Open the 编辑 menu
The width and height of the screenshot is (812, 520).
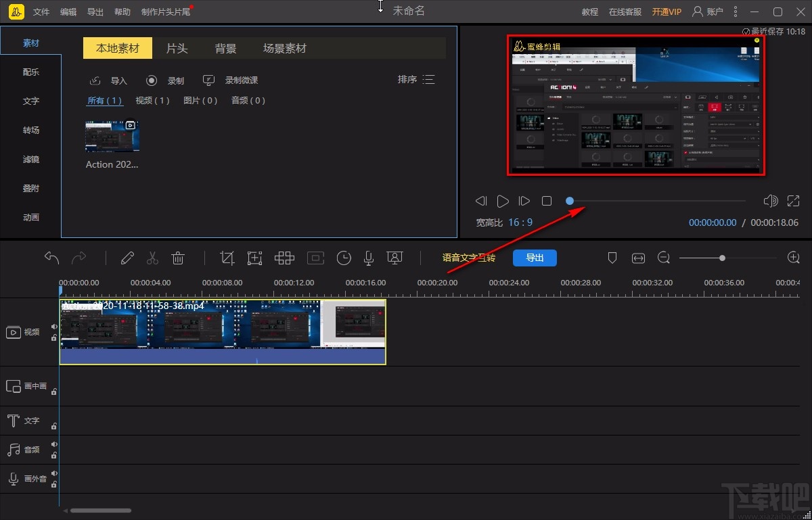68,12
